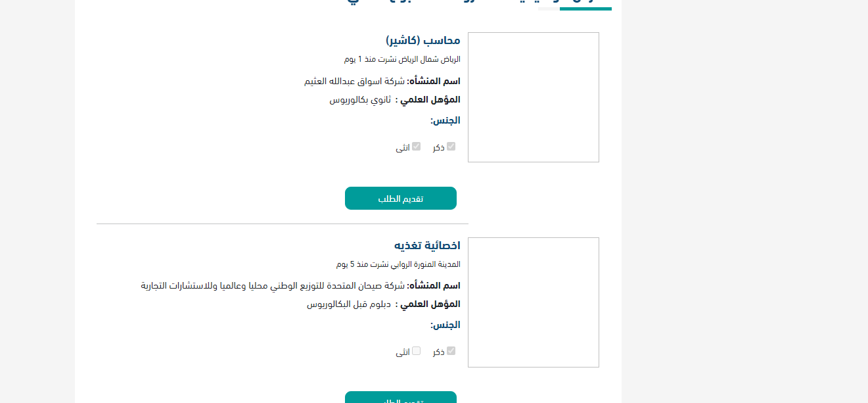This screenshot has width=868, height=403.
Task: Open the محاسب (كاشير) job title
Action: pyautogui.click(x=423, y=41)
